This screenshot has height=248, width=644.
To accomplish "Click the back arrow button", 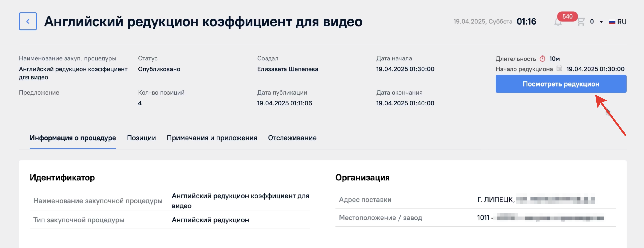I will pos(28,21).
